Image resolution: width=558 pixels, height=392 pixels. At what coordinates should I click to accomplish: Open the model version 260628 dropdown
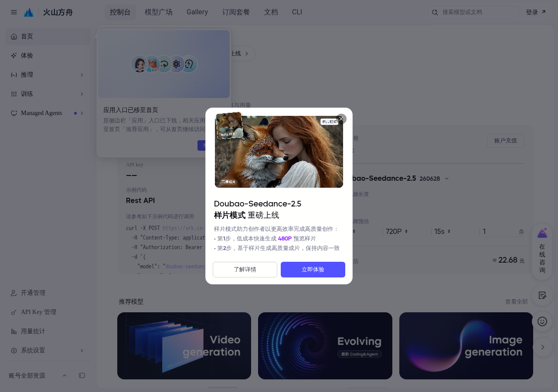pyautogui.click(x=434, y=179)
